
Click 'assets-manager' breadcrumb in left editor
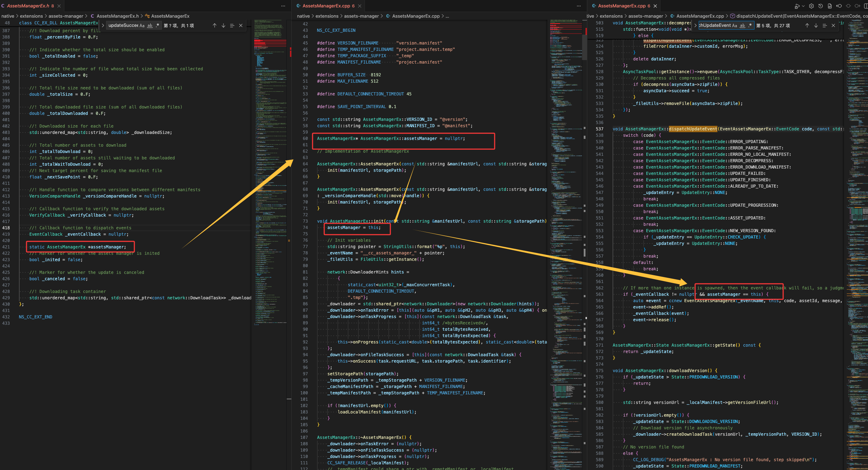click(66, 16)
